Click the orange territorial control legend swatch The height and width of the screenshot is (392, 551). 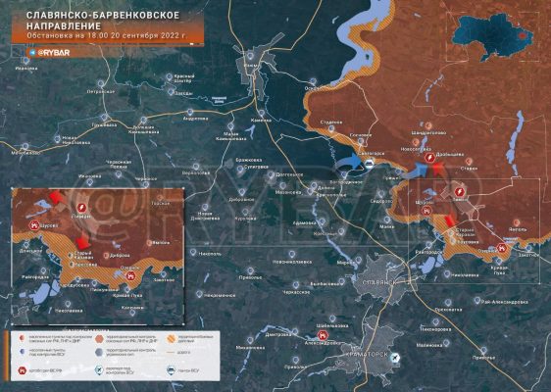point(100,339)
